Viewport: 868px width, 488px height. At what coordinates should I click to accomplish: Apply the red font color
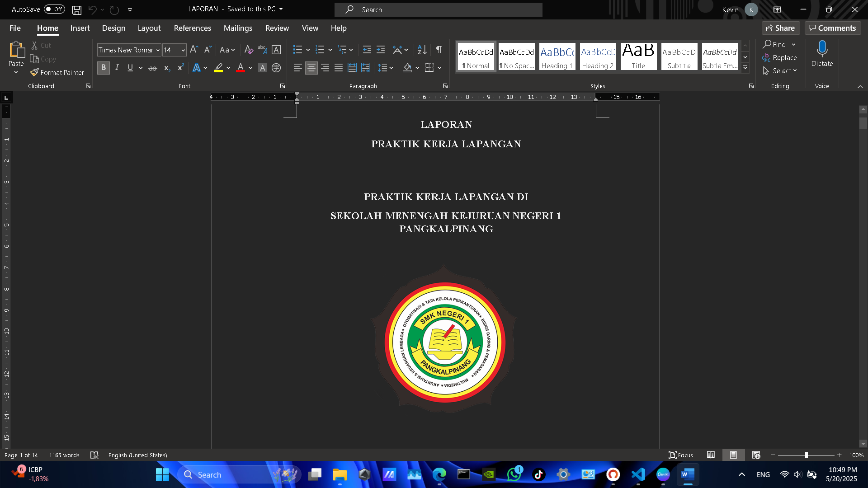[x=241, y=68]
